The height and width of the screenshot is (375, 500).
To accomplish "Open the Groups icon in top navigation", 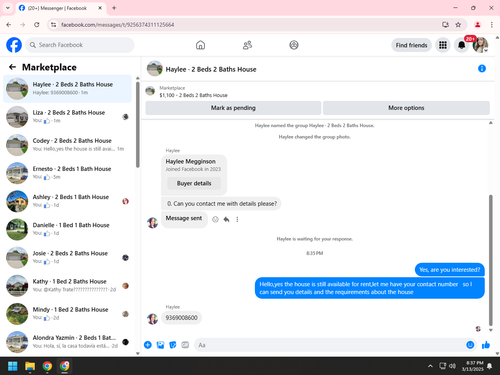I will [x=294, y=45].
